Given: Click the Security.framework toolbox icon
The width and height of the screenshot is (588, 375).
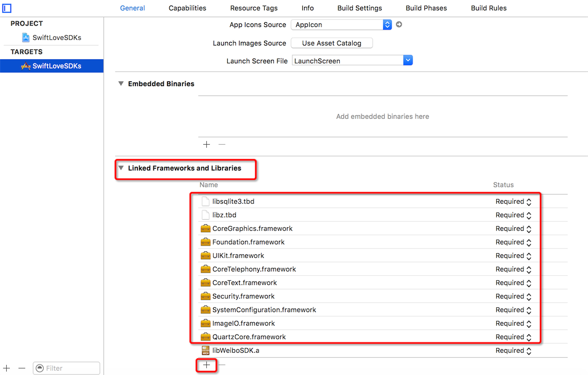Looking at the screenshot, I should pyautogui.click(x=206, y=296).
